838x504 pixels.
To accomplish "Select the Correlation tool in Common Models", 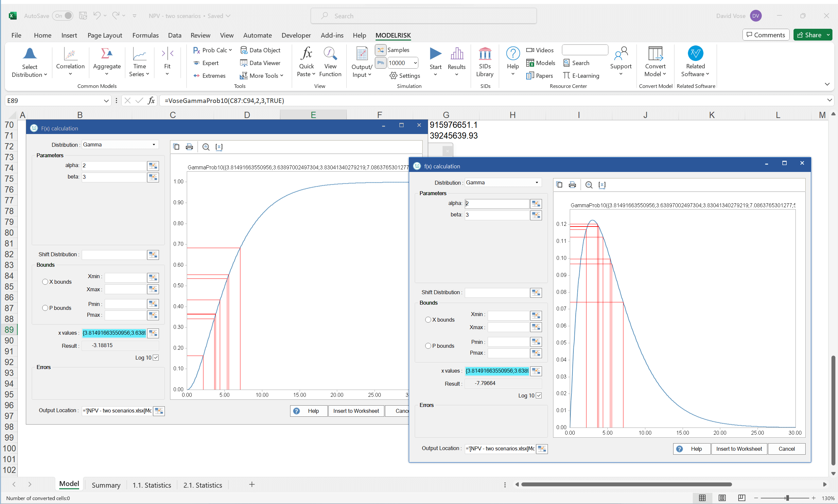I will tap(70, 62).
